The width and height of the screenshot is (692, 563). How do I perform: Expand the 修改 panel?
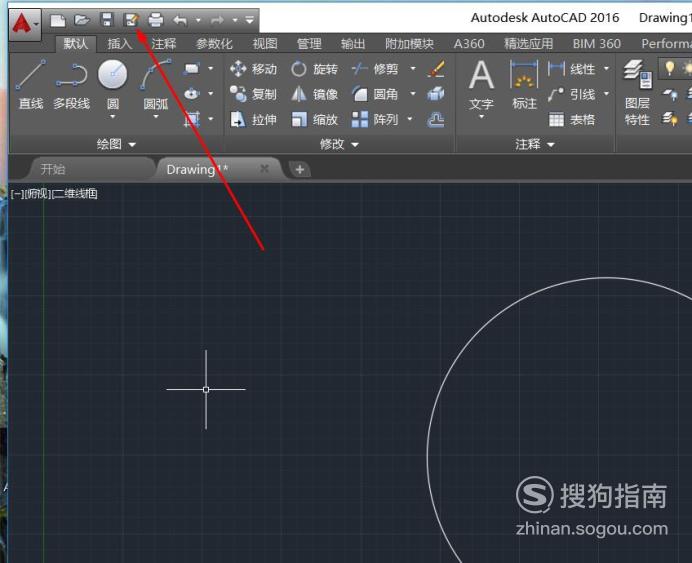coord(339,144)
